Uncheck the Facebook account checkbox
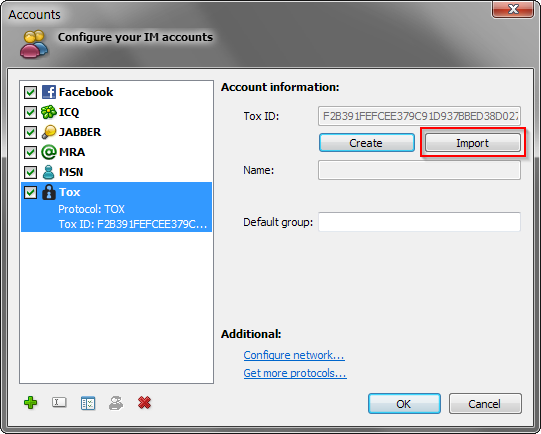 [30, 92]
